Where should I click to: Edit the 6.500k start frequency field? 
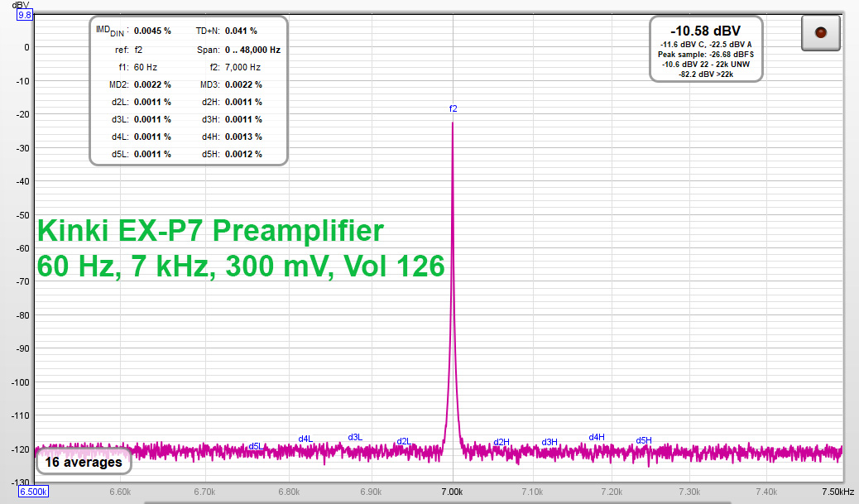tap(33, 492)
